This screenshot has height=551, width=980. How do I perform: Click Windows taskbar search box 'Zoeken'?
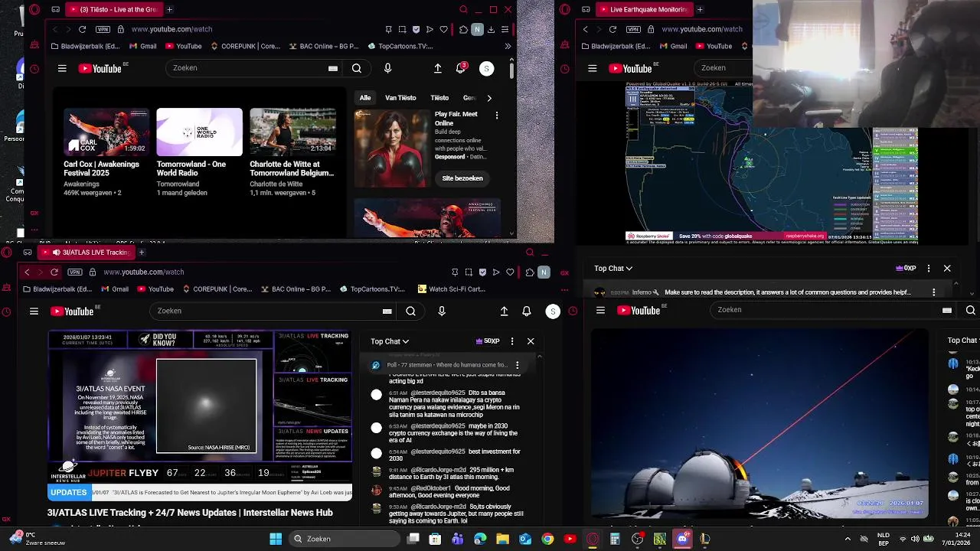pyautogui.click(x=345, y=539)
